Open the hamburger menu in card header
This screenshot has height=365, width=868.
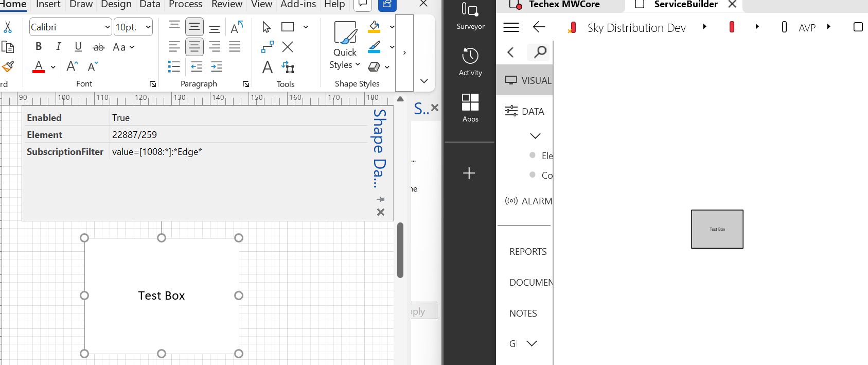[511, 27]
